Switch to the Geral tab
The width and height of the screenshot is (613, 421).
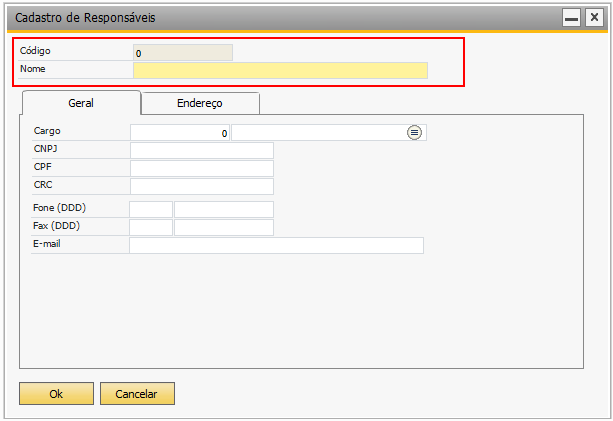coord(81,103)
